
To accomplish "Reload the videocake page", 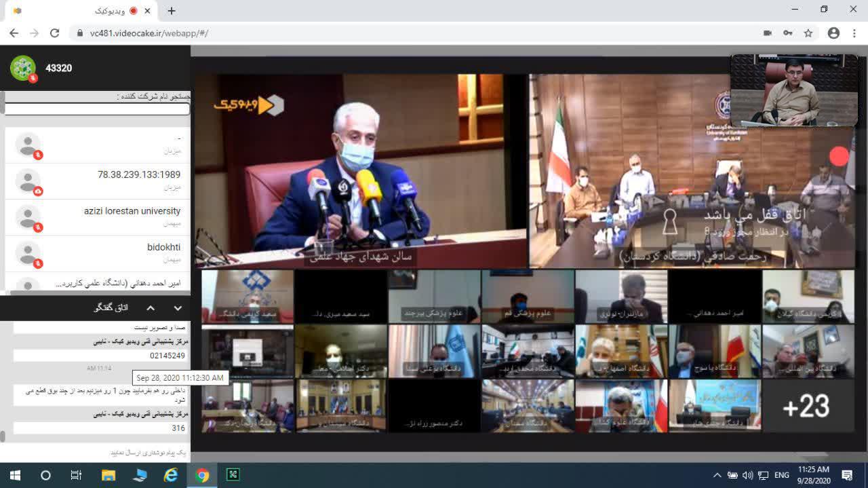I will pyautogui.click(x=55, y=33).
